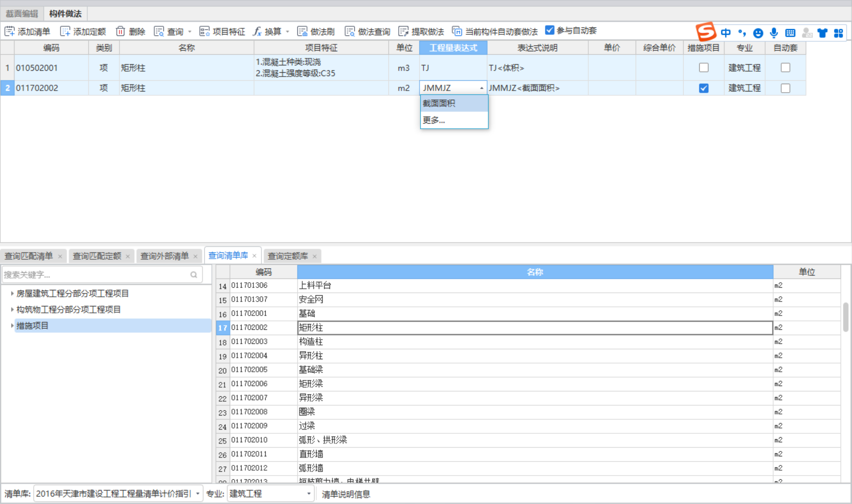Open Sogou toolbox grid icon
Image resolution: width=852 pixels, height=504 pixels.
[x=839, y=33]
